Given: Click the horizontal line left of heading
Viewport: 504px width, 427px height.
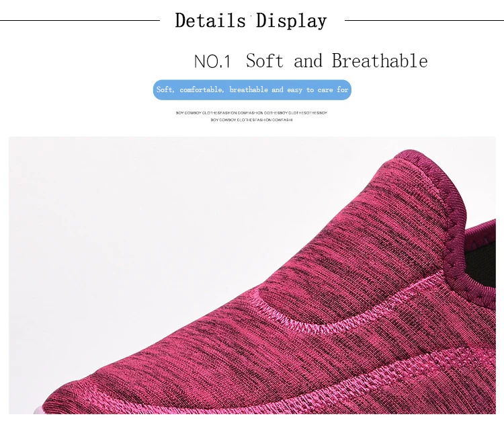Looking at the screenshot, I should click(80, 21).
